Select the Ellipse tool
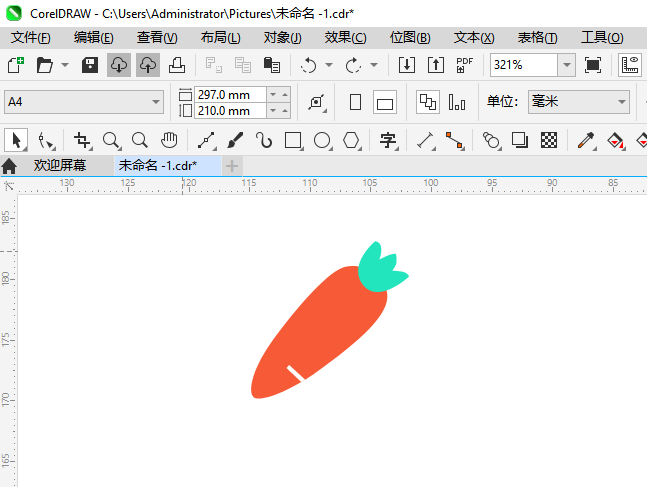This screenshot has width=647, height=487. point(322,140)
